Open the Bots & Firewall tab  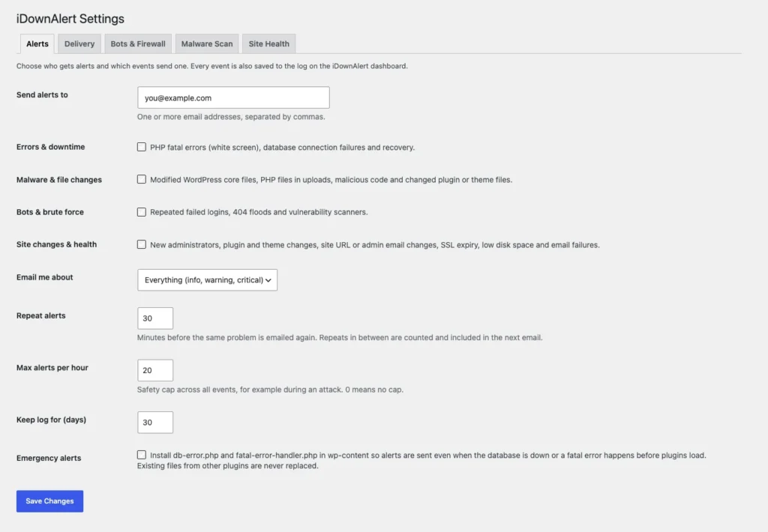tap(138, 43)
